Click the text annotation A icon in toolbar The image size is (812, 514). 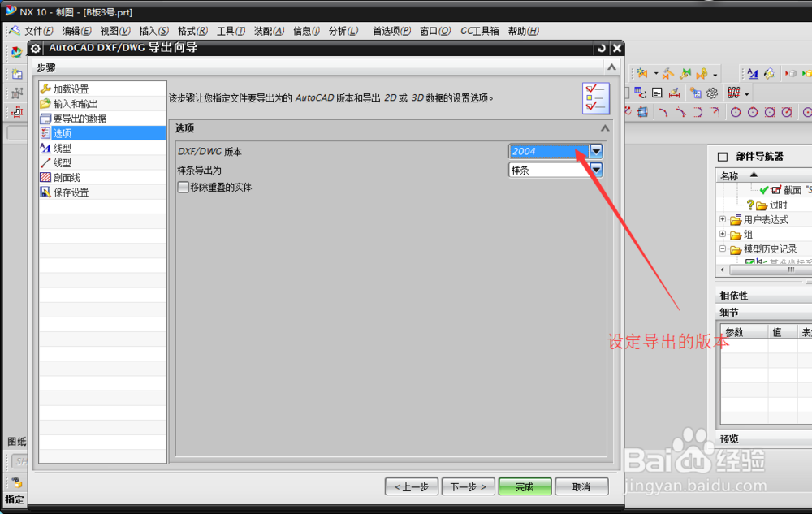point(753,74)
